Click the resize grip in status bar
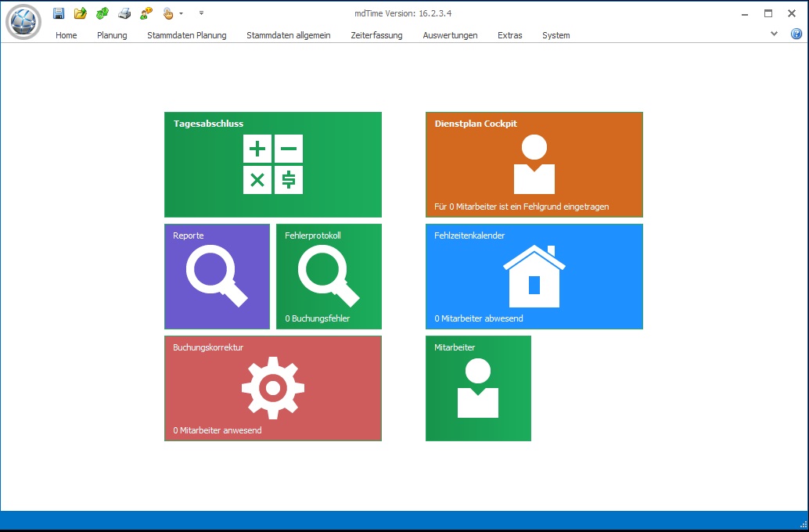809x532 pixels. pos(804,524)
